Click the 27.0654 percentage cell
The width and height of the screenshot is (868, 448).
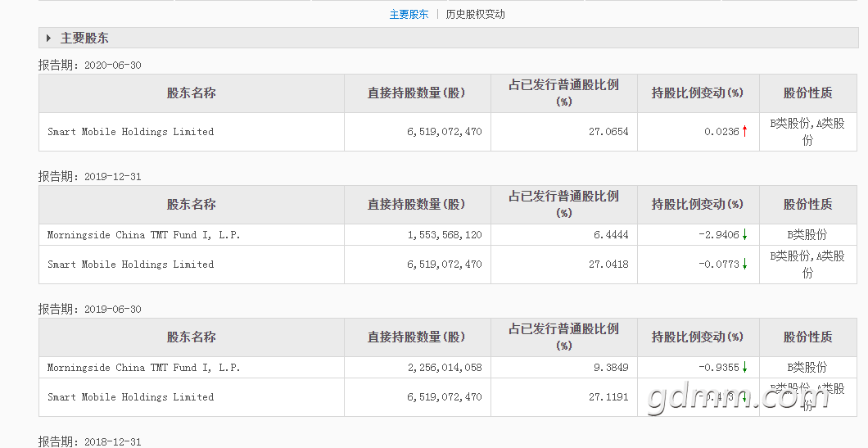(608, 132)
